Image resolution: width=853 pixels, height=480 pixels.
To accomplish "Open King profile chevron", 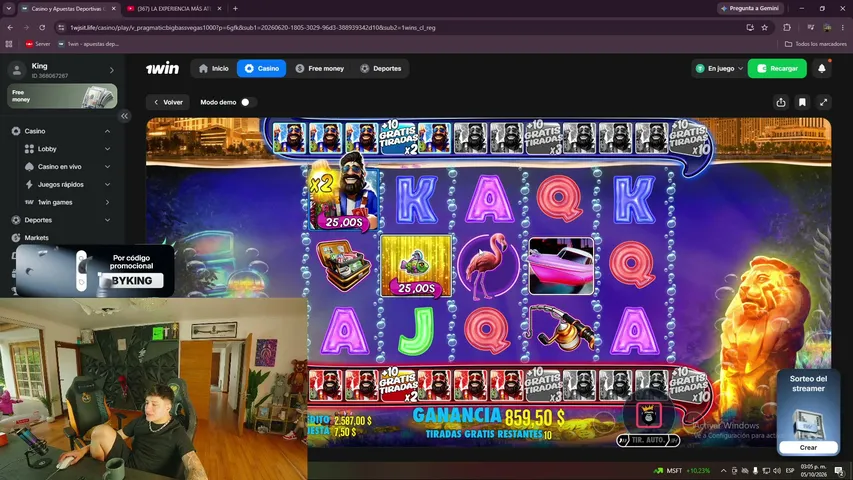I will (112, 70).
